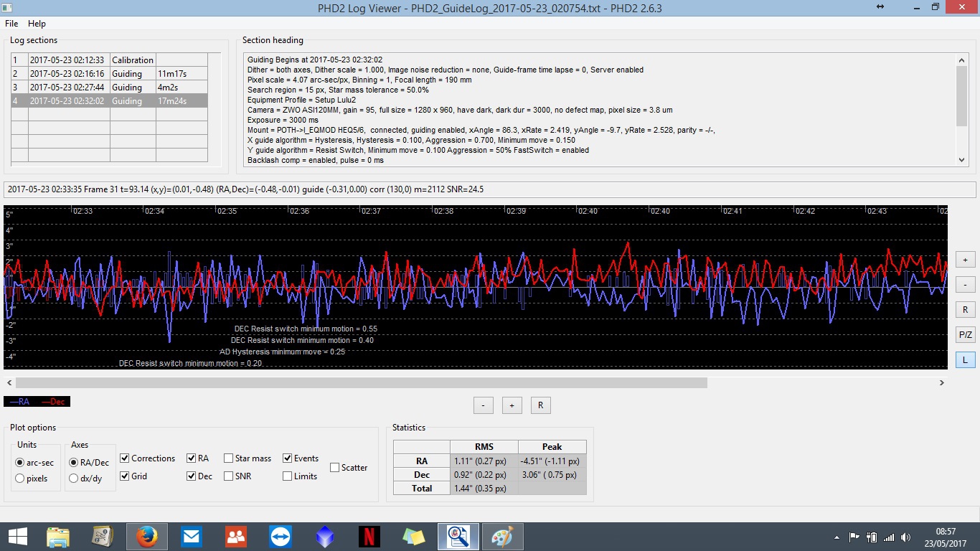Click the frame info status line

(490, 189)
